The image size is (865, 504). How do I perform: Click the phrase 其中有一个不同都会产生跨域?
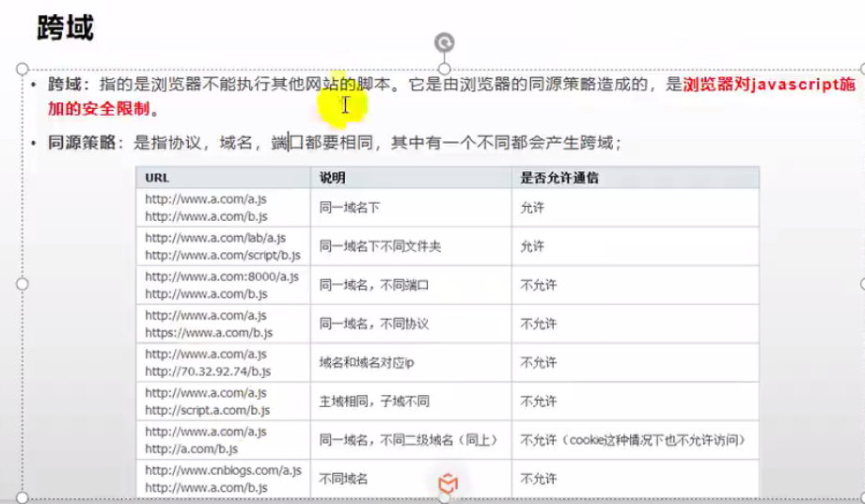502,143
